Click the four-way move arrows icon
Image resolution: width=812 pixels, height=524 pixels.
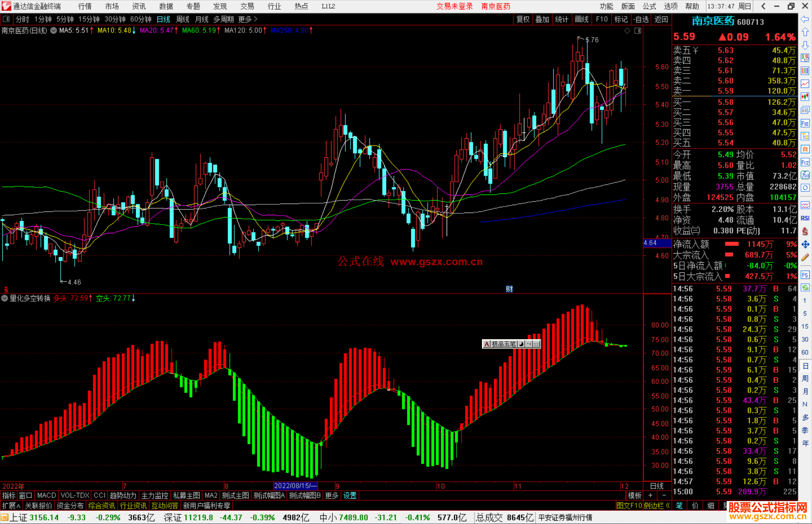point(805,245)
